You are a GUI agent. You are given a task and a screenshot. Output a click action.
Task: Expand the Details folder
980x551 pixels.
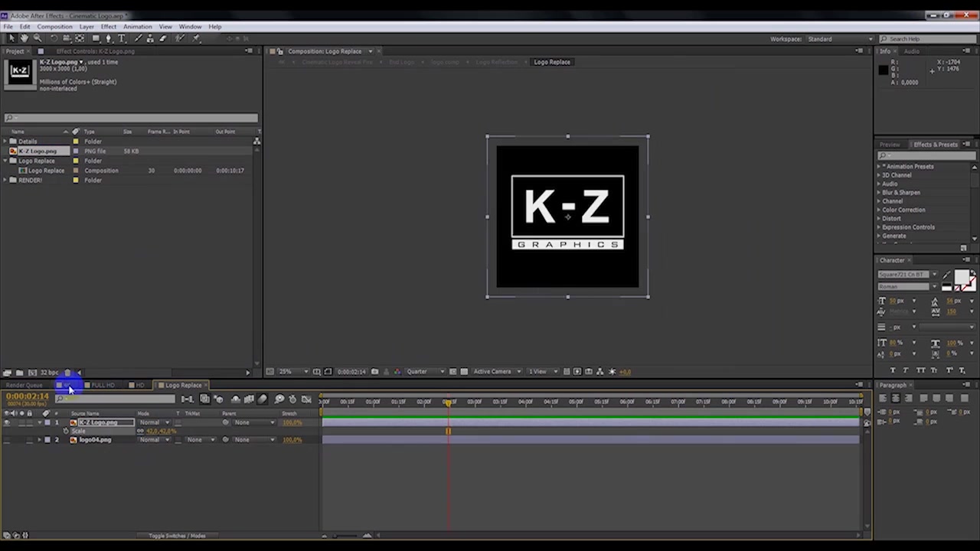tap(5, 142)
